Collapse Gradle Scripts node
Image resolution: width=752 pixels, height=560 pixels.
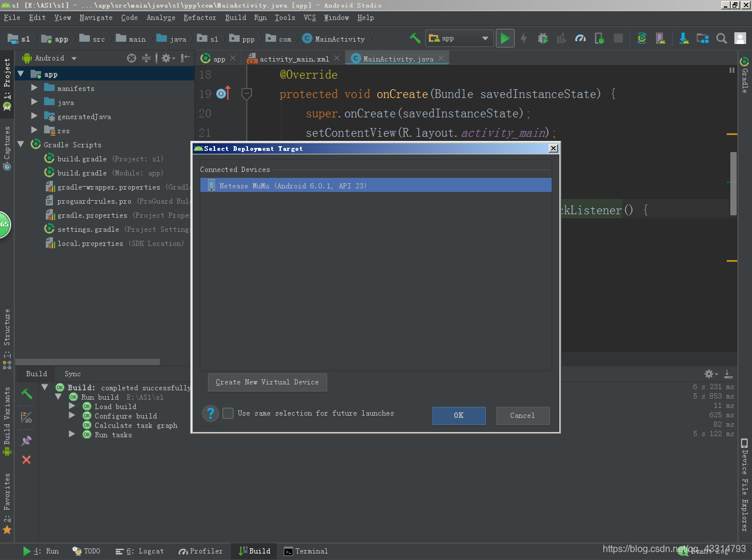click(x=21, y=144)
